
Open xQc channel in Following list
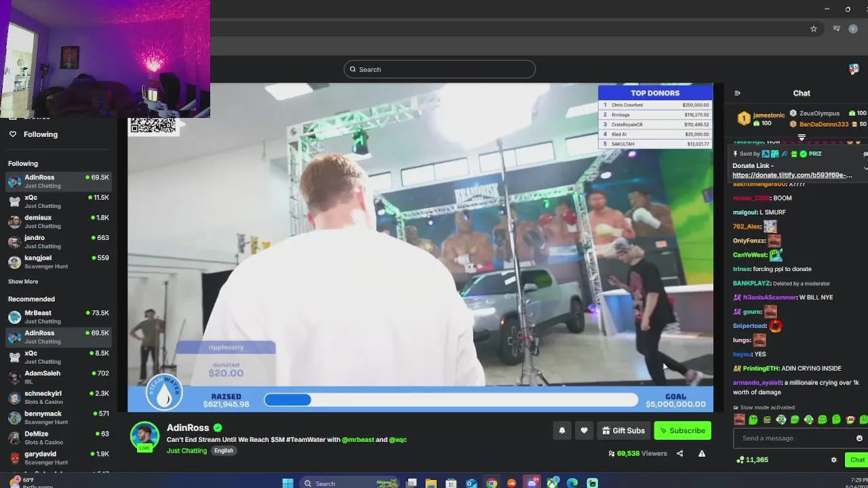point(58,201)
